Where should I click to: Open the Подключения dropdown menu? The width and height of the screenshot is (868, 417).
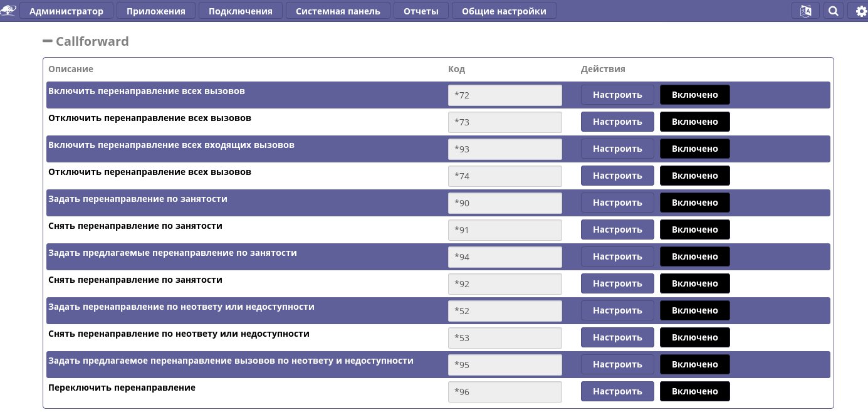(240, 11)
